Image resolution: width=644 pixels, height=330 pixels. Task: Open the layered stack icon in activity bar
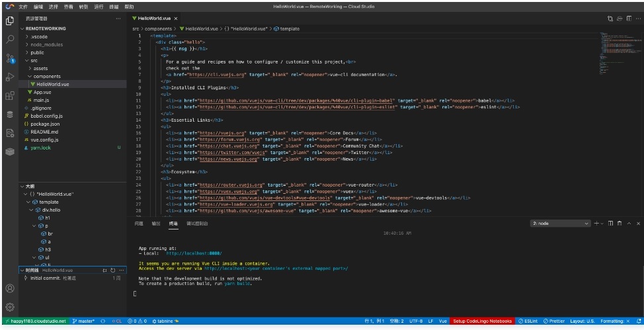click(x=10, y=151)
